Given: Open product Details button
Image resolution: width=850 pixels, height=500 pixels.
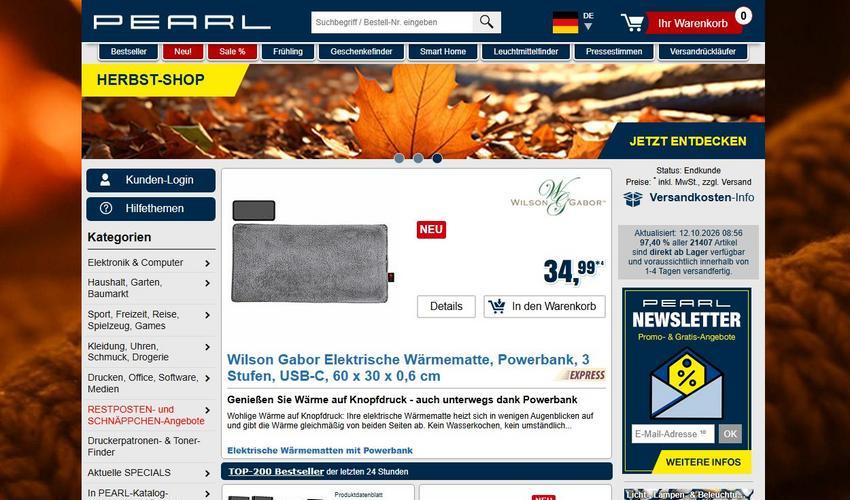Looking at the screenshot, I should (x=446, y=306).
